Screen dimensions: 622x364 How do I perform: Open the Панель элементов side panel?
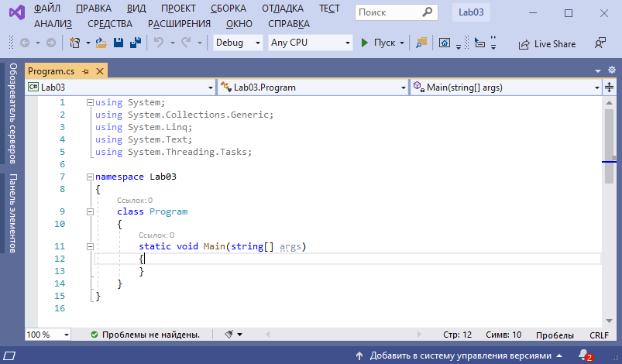coord(12,213)
